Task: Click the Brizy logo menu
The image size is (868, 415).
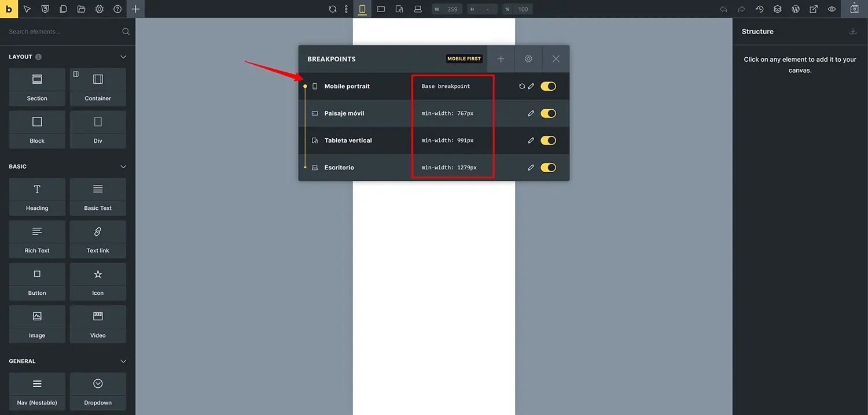Action: click(x=8, y=9)
